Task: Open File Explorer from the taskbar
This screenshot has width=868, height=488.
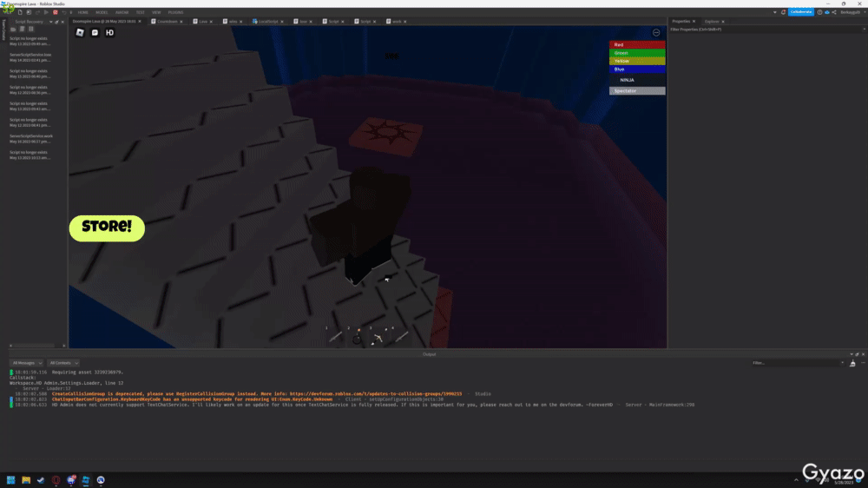Action: (26, 480)
